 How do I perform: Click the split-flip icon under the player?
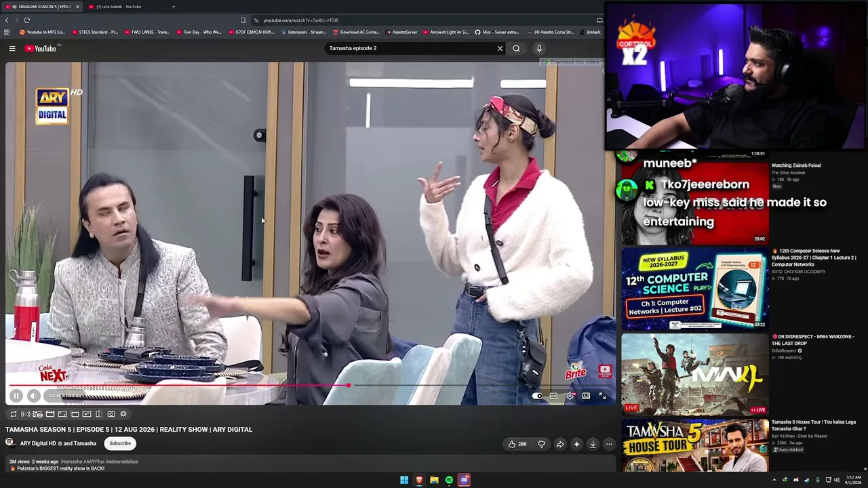click(99, 414)
